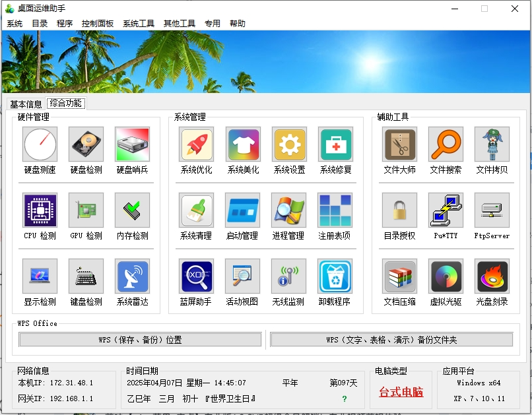This screenshot has height=415, width=532.
Task: Open the 硬盘测速 disk speed test tool
Action: tap(40, 144)
